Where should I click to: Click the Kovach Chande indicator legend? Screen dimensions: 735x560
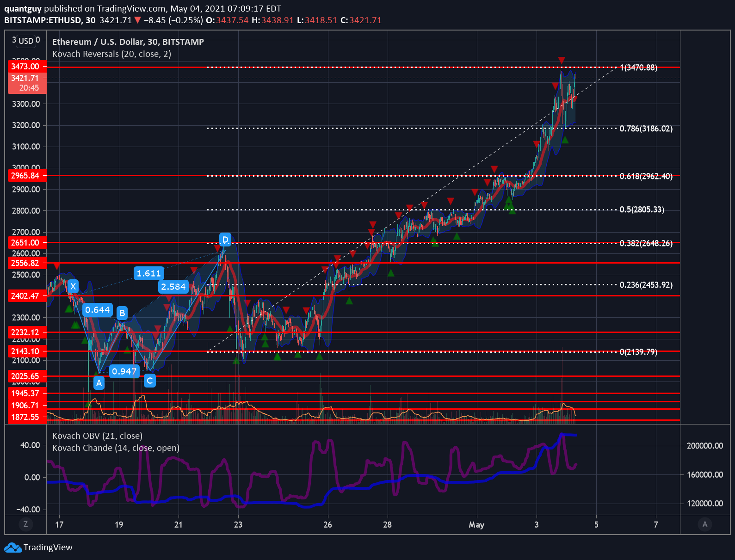coord(116,448)
